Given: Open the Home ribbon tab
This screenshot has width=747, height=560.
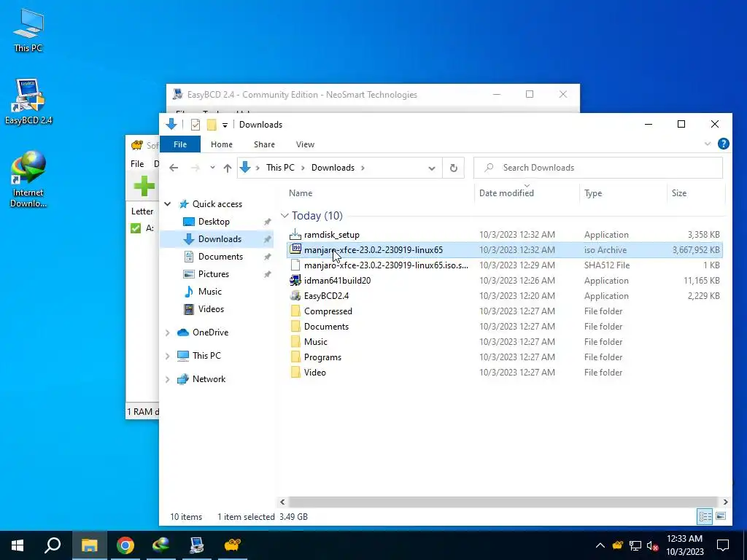Looking at the screenshot, I should pos(222,144).
